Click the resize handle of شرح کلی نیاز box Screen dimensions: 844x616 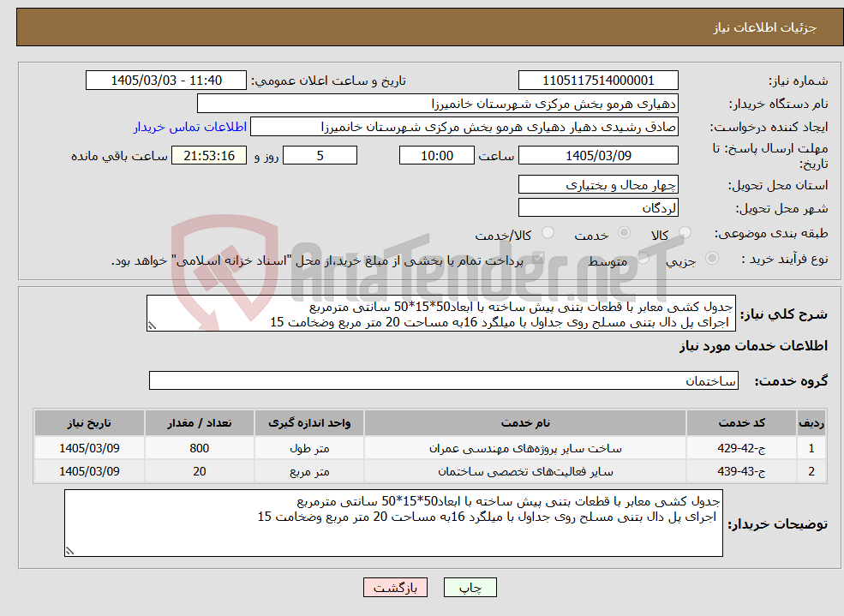tap(152, 326)
